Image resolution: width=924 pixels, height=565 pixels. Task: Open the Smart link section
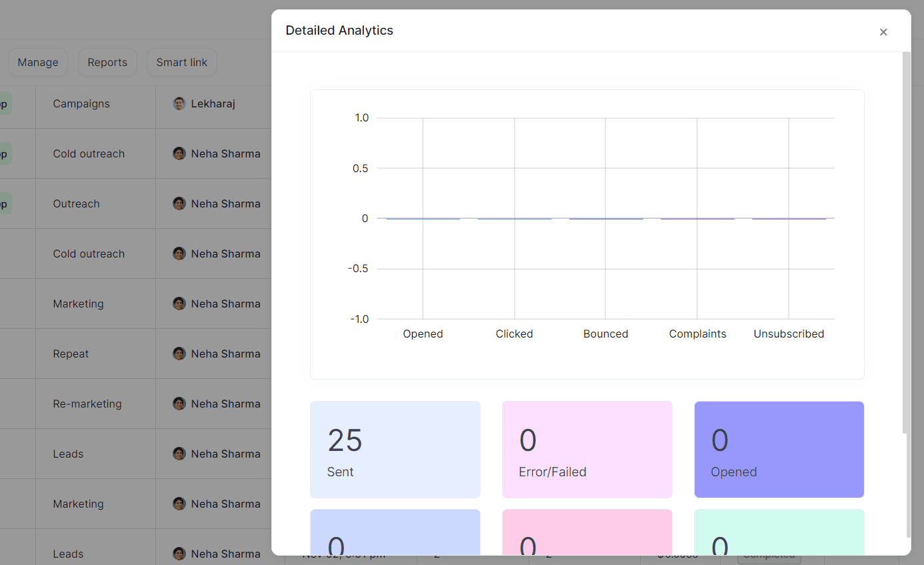point(181,62)
